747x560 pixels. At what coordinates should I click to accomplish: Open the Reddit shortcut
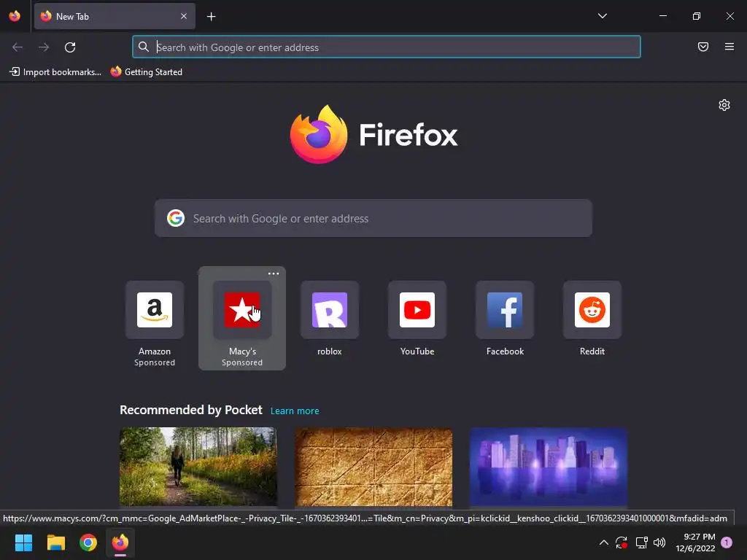(x=592, y=318)
